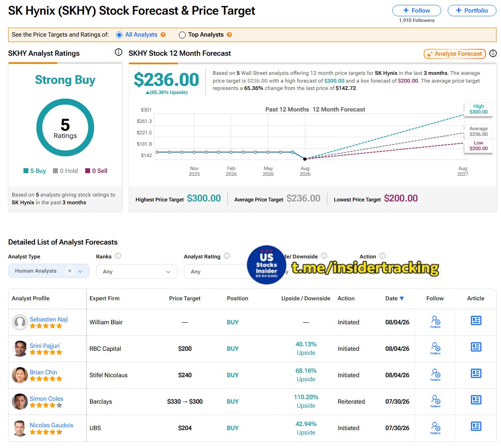The height and width of the screenshot is (448, 501).
Task: Open info icon beside Upside/Downside filter label
Action: point(324,256)
